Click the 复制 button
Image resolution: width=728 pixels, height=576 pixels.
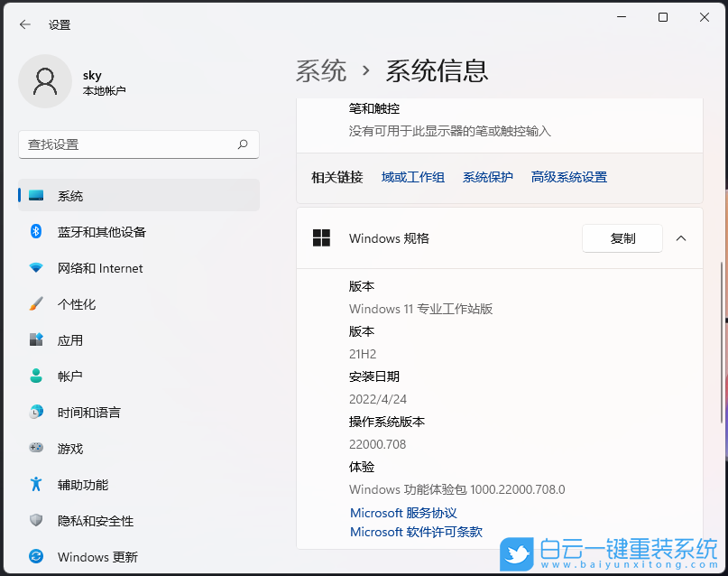622,238
